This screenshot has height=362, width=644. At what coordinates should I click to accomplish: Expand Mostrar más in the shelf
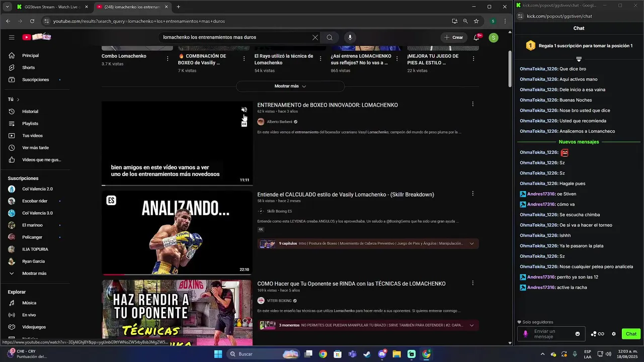(x=290, y=86)
